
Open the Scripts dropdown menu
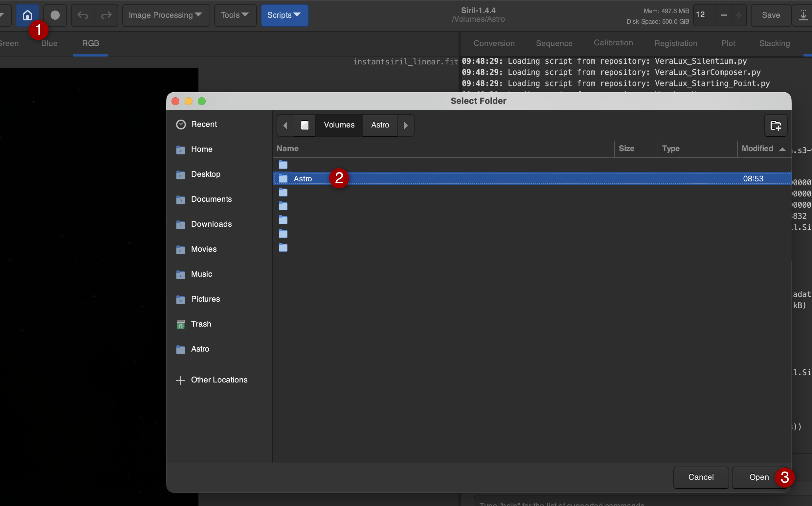[x=284, y=15]
